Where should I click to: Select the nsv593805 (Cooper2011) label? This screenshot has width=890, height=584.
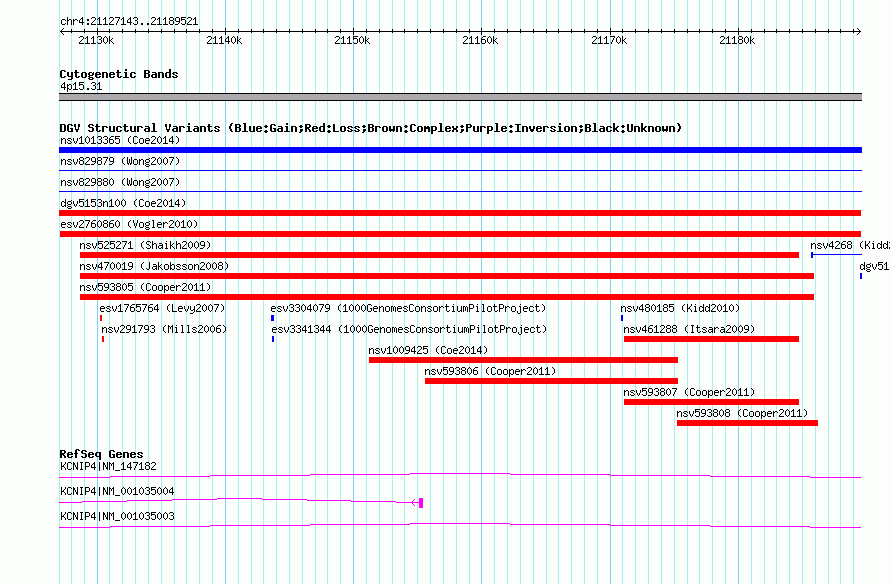[145, 287]
